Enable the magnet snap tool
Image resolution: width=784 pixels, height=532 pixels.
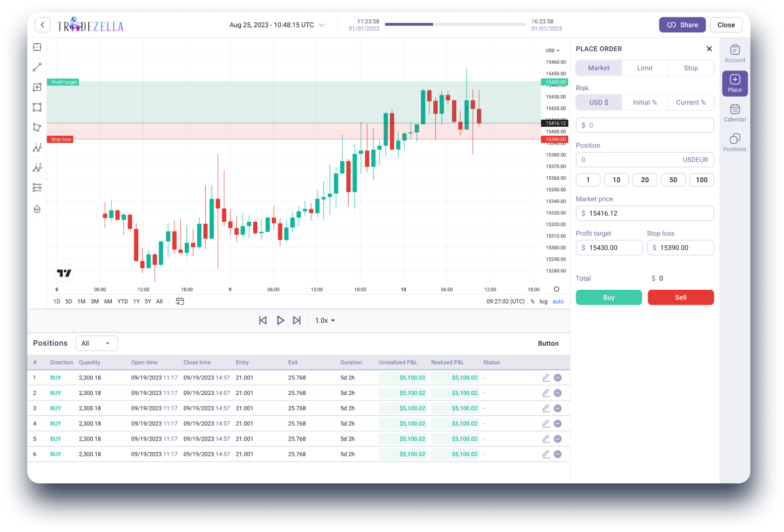click(x=37, y=209)
